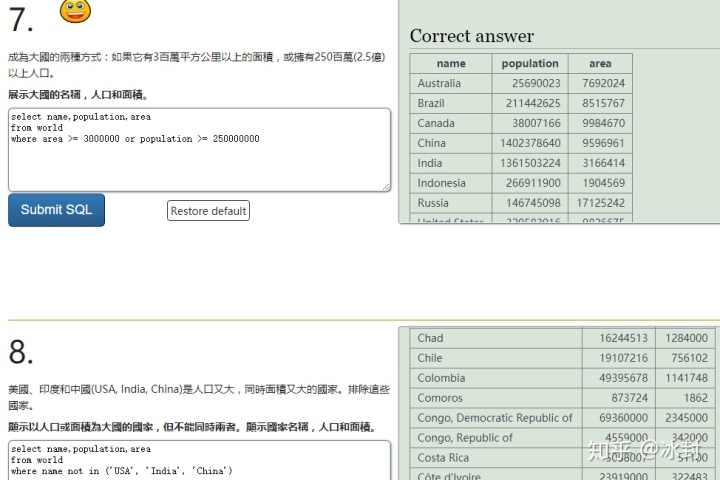Select the India name cell
Screen dimensions: 720x480
451,163
